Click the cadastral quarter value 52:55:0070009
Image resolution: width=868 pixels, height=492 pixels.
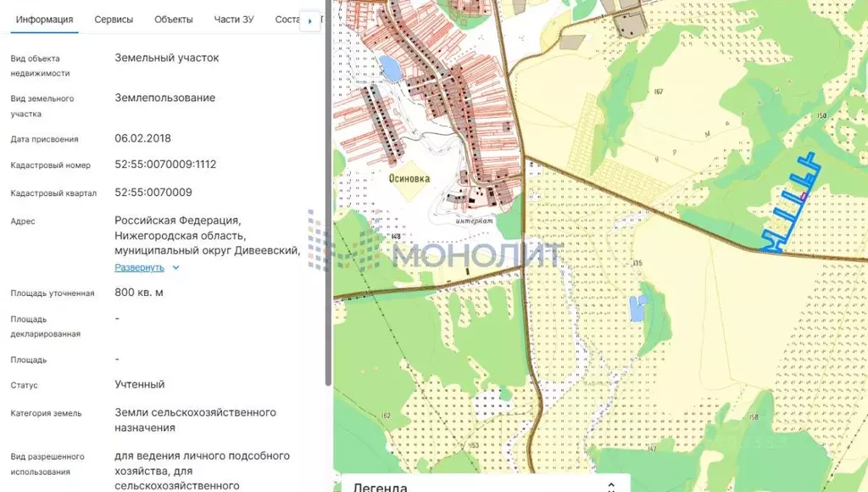(153, 193)
